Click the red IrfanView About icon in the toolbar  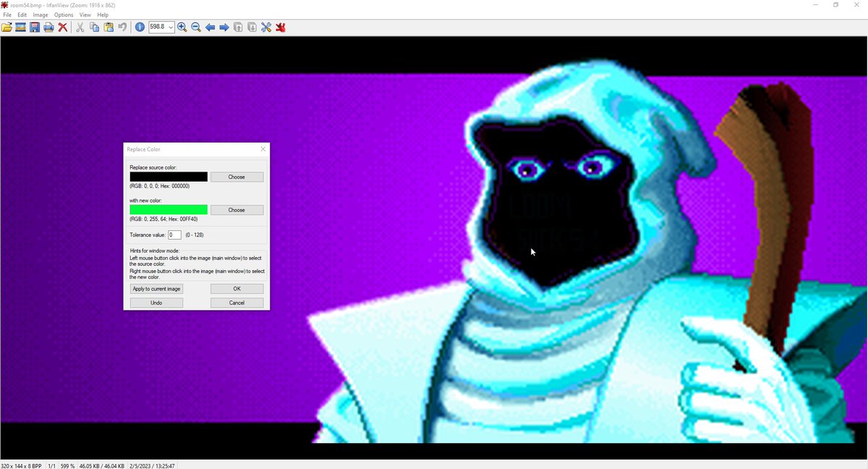tap(281, 28)
